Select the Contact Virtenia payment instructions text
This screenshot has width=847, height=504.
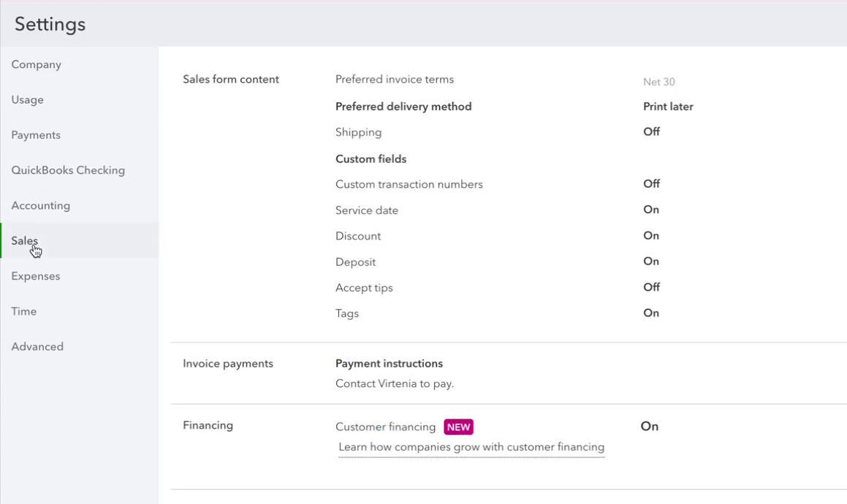click(x=394, y=383)
